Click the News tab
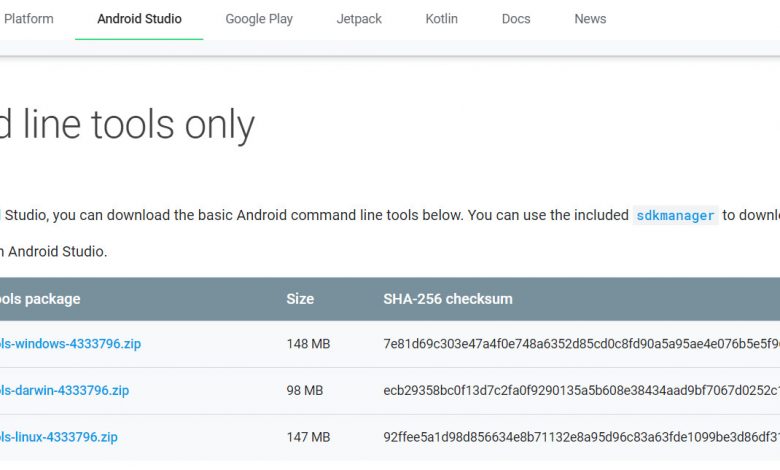This screenshot has height=470, width=780. point(590,19)
